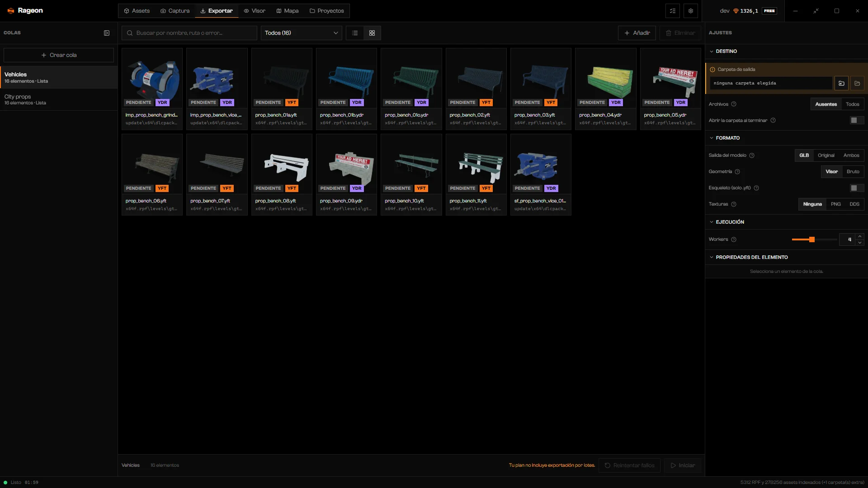This screenshot has height=488, width=868.
Task: Click help icon next to Archivos
Action: coord(734,104)
